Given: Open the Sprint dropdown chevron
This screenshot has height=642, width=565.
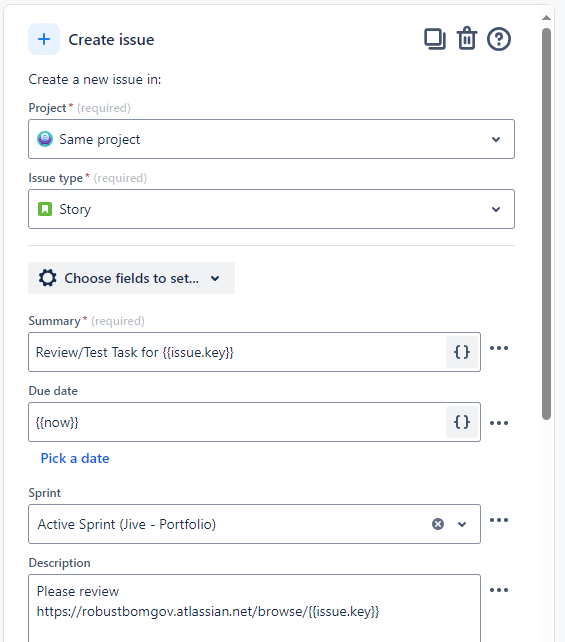Looking at the screenshot, I should (462, 524).
